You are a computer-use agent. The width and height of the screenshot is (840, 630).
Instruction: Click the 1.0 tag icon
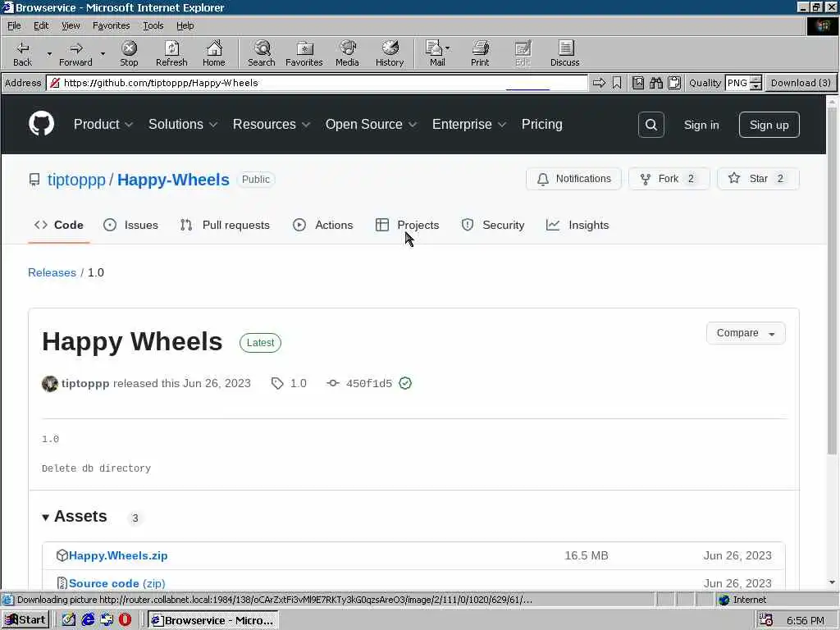277,383
